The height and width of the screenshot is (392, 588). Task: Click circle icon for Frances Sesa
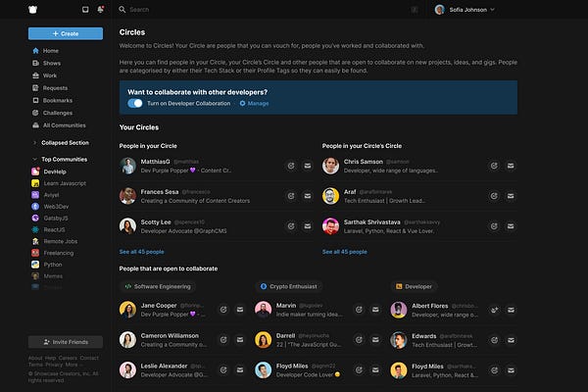click(291, 196)
